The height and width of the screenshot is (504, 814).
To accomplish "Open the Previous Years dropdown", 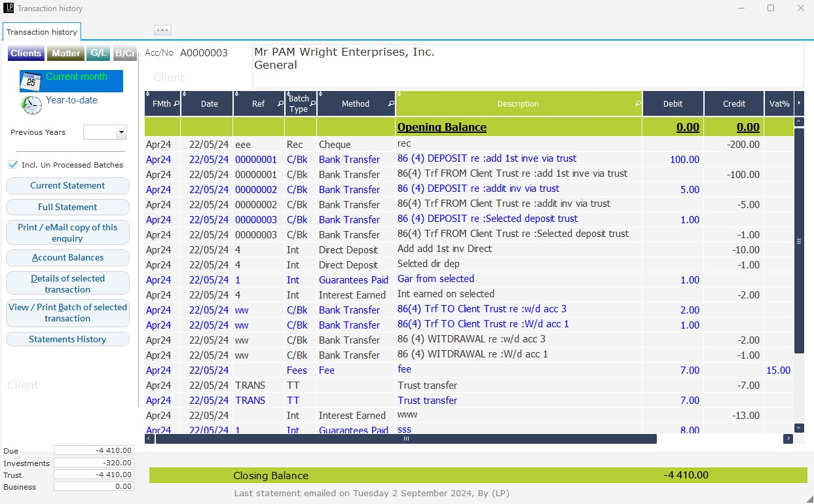I will click(x=120, y=132).
